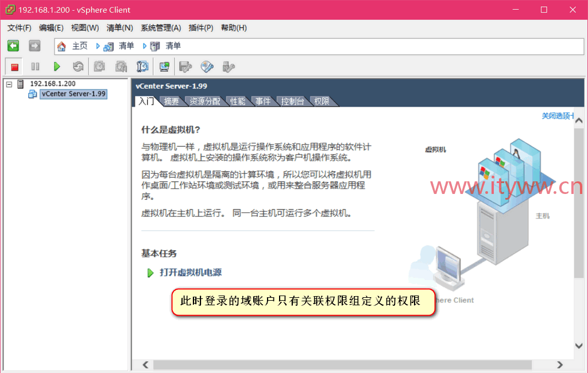Click the horizontal scrollbar right arrow
Screen dimensions: 588x373
[x=560, y=365]
